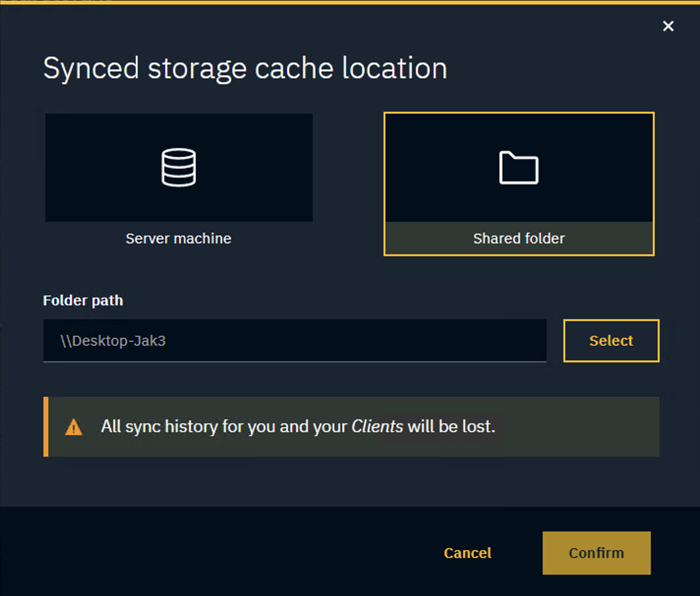Click the "will be lost" warning text
Viewport: 700px width, 596px height.
pyautogui.click(x=451, y=426)
